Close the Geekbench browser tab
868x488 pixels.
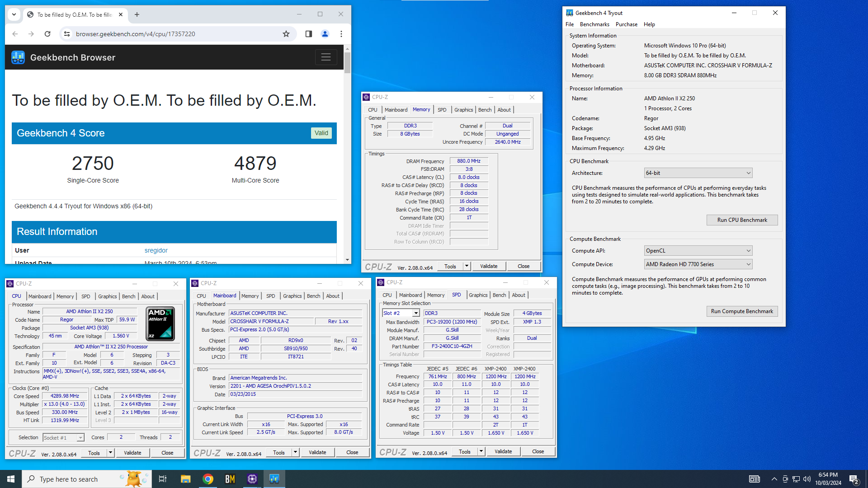click(x=121, y=14)
